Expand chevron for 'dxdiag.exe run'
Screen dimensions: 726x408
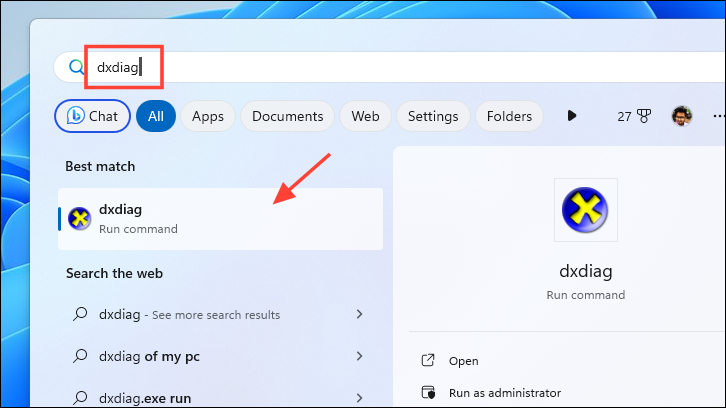[x=359, y=398]
